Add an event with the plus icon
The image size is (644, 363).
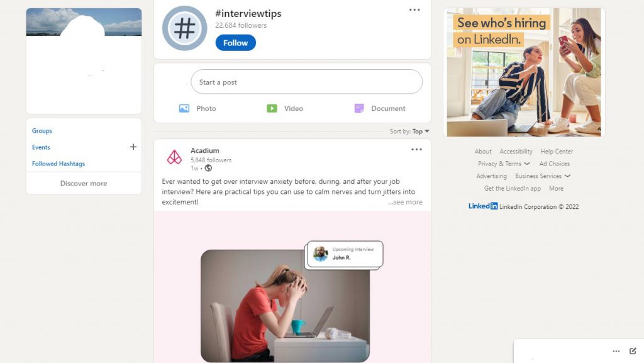[x=133, y=147]
